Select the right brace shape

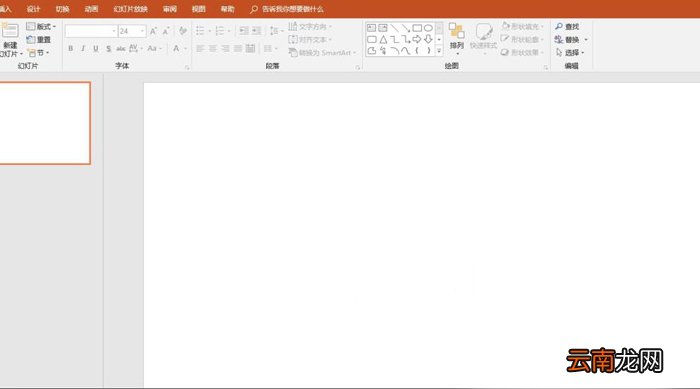pos(428,51)
